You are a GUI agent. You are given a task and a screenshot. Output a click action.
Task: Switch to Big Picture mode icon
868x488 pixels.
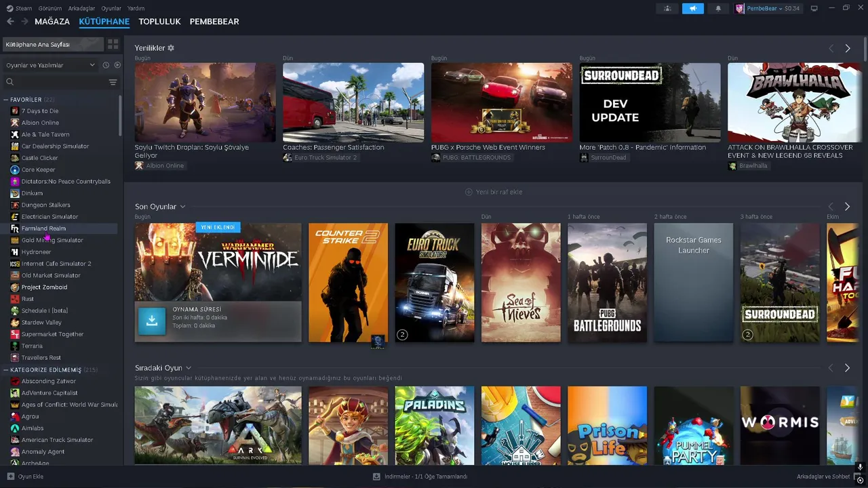(814, 8)
